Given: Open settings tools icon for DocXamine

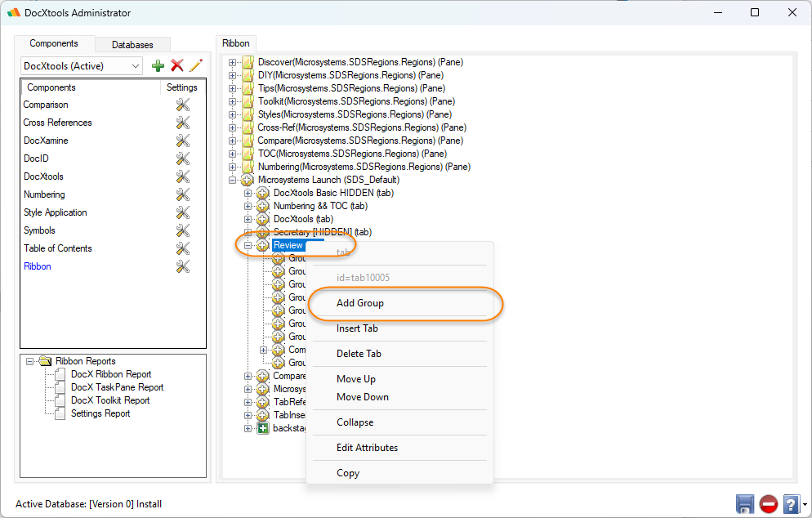Looking at the screenshot, I should (182, 141).
